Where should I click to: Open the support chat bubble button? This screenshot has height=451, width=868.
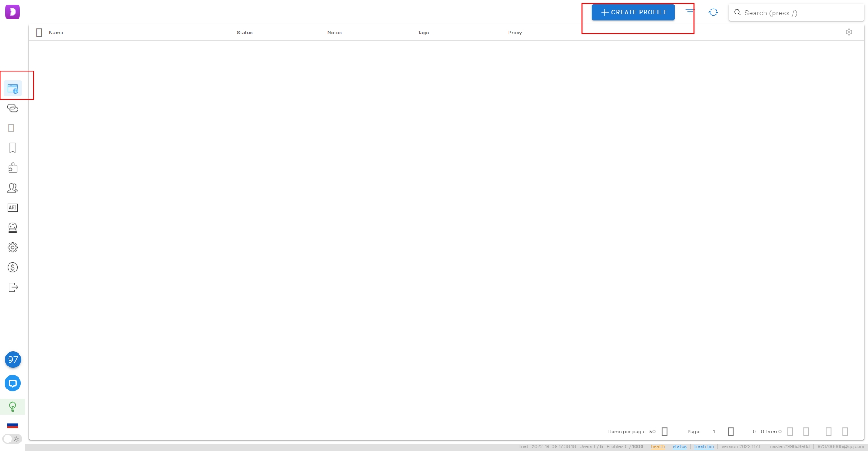pos(13,383)
